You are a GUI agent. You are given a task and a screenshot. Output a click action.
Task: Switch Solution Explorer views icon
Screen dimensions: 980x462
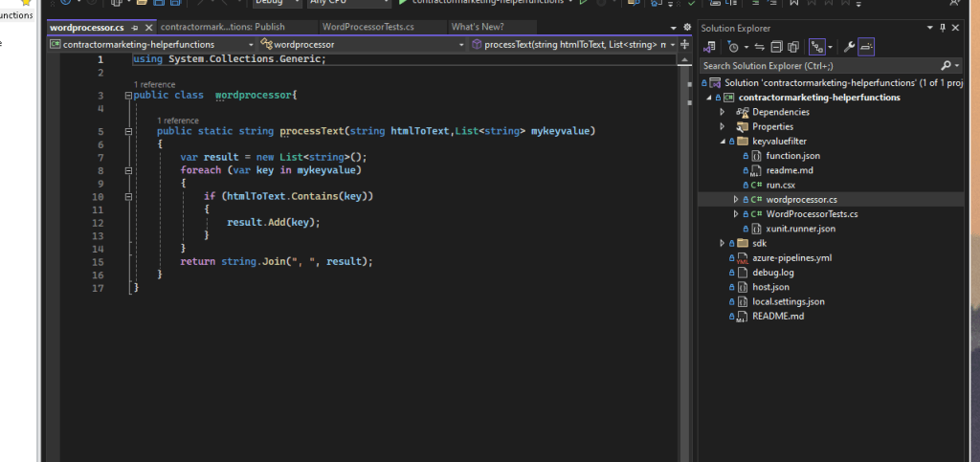point(709,47)
